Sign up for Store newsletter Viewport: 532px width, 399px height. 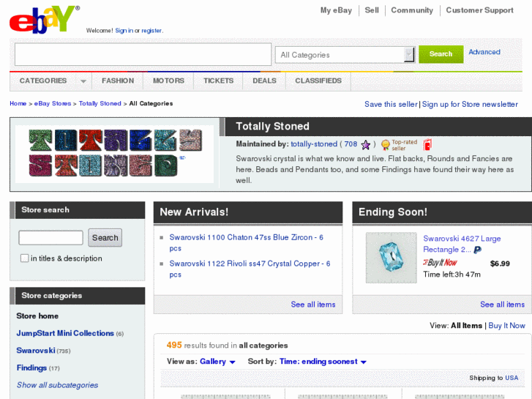[470, 104]
